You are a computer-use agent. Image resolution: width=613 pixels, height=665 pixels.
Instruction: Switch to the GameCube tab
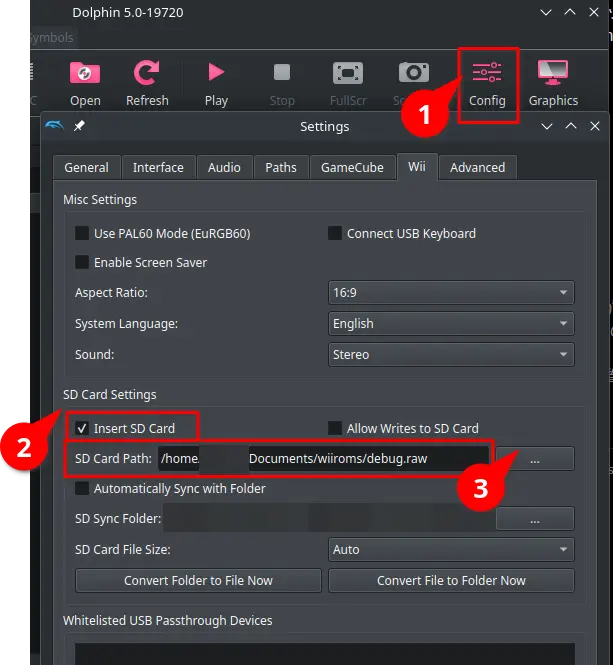pos(352,167)
